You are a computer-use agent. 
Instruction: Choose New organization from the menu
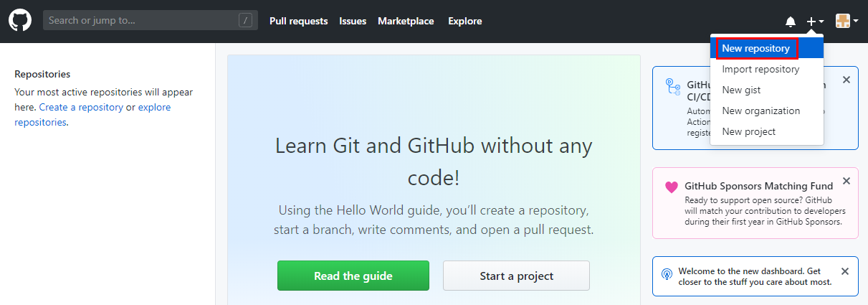(767, 111)
